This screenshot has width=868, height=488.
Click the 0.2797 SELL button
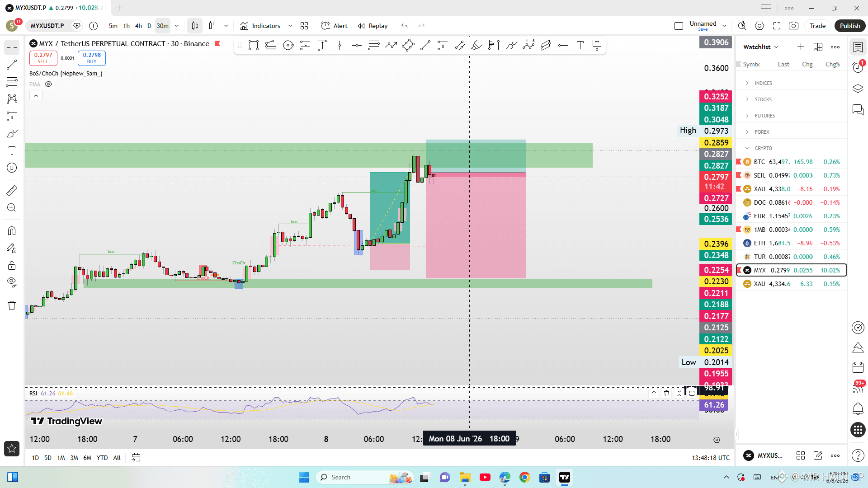(43, 58)
